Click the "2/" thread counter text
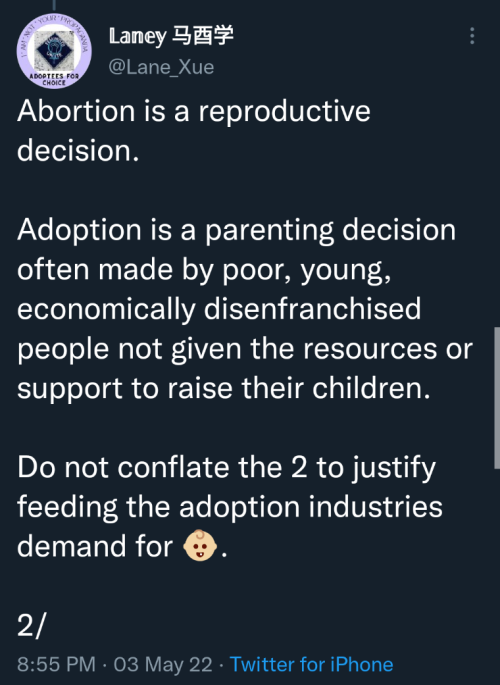The image size is (500, 685). coord(31,625)
